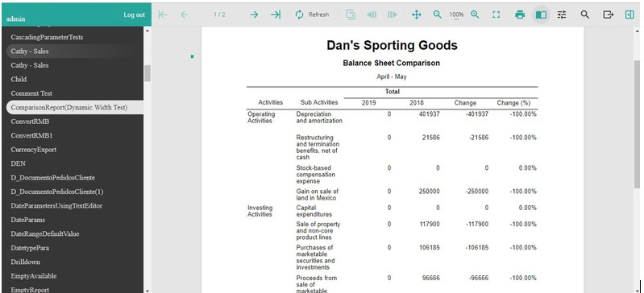Viewport: 644px width, 293px height.
Task: Click the Balance Sheet Comparison subtitle
Action: 391,64
